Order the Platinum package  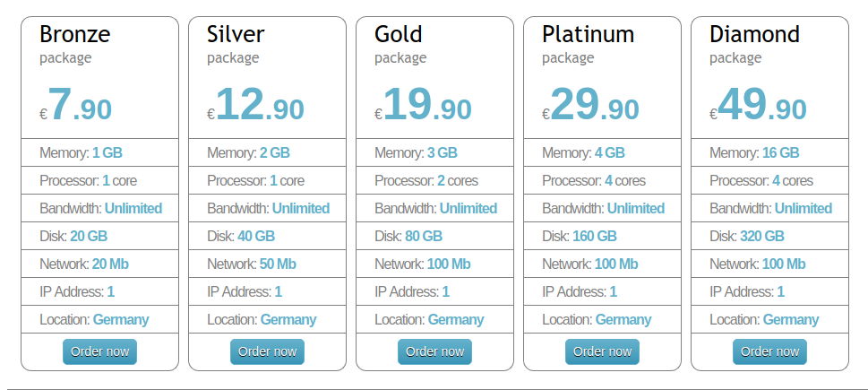coord(602,351)
